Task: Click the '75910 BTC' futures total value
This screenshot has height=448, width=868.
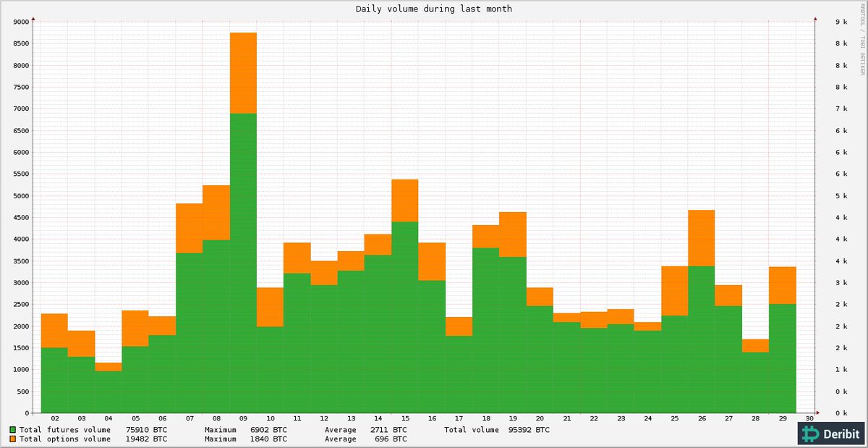Action: [148, 430]
